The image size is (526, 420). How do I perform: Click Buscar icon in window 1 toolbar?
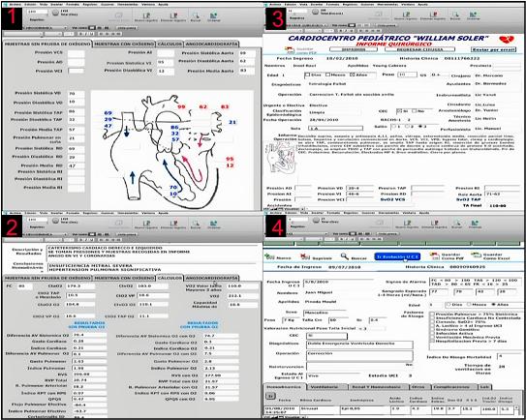(x=196, y=15)
